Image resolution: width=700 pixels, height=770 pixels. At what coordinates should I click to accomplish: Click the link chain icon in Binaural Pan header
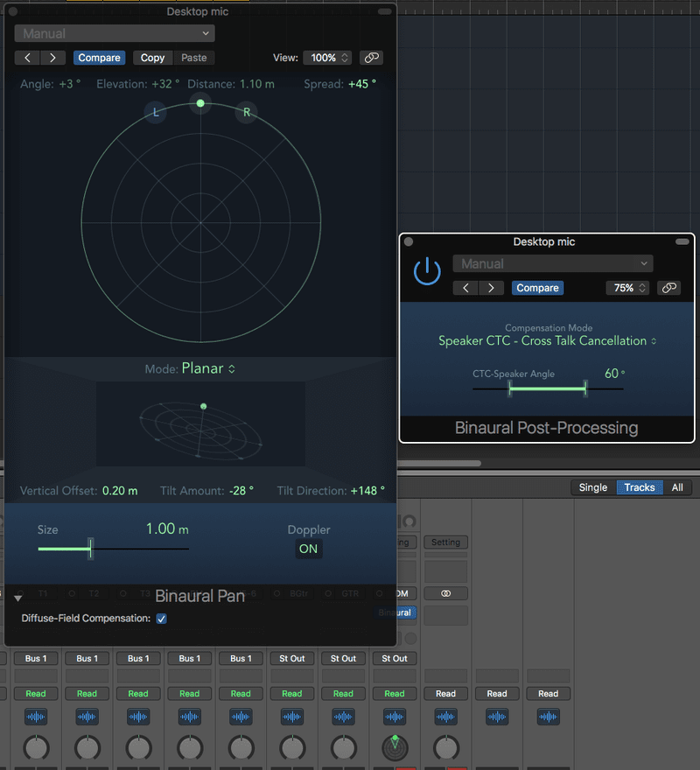[371, 57]
